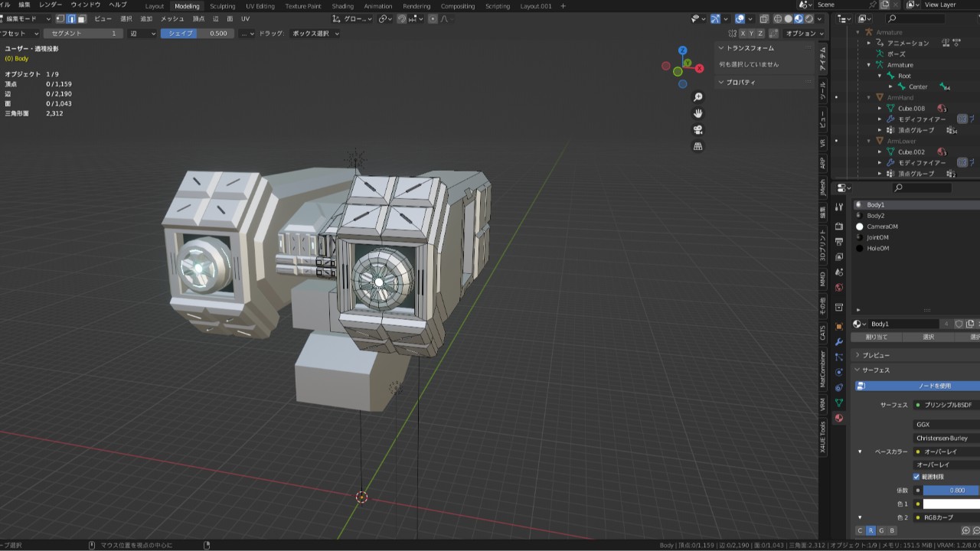Open the ボックス選択 drag dropdown
The image size is (980, 551).
pyautogui.click(x=316, y=34)
